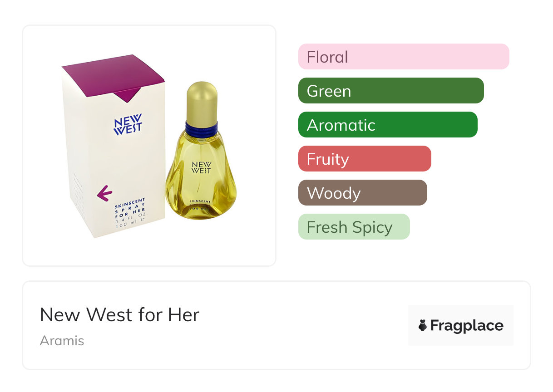Select the Green accord bar

(x=390, y=91)
